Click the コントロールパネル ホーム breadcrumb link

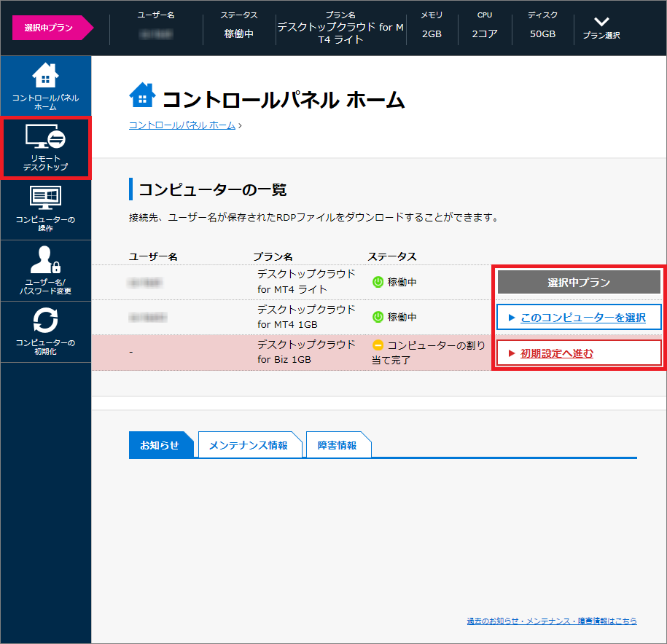[x=182, y=125]
